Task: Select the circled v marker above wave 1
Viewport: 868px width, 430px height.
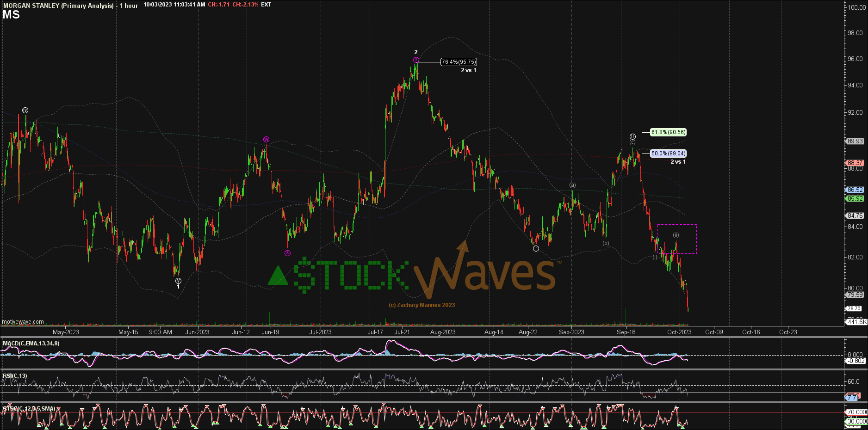Action: click(x=178, y=281)
